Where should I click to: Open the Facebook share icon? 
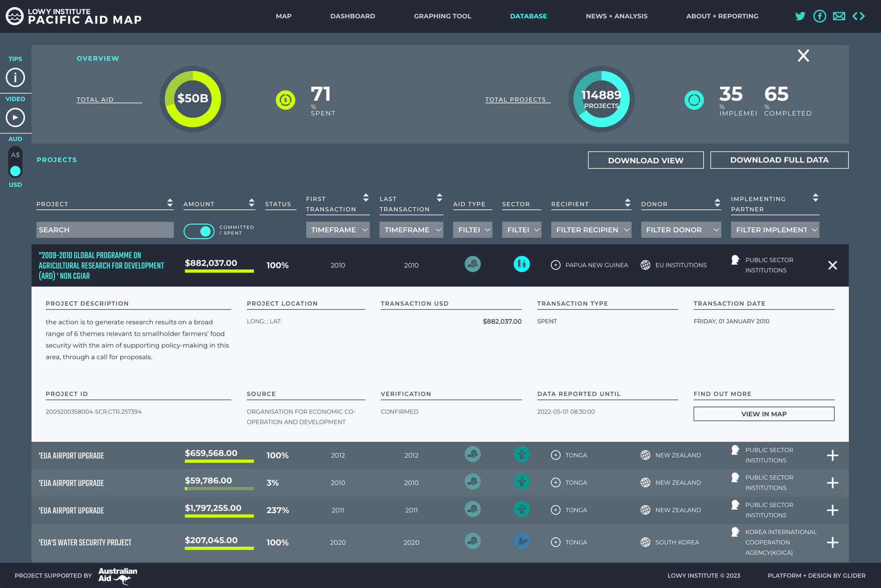[819, 16]
